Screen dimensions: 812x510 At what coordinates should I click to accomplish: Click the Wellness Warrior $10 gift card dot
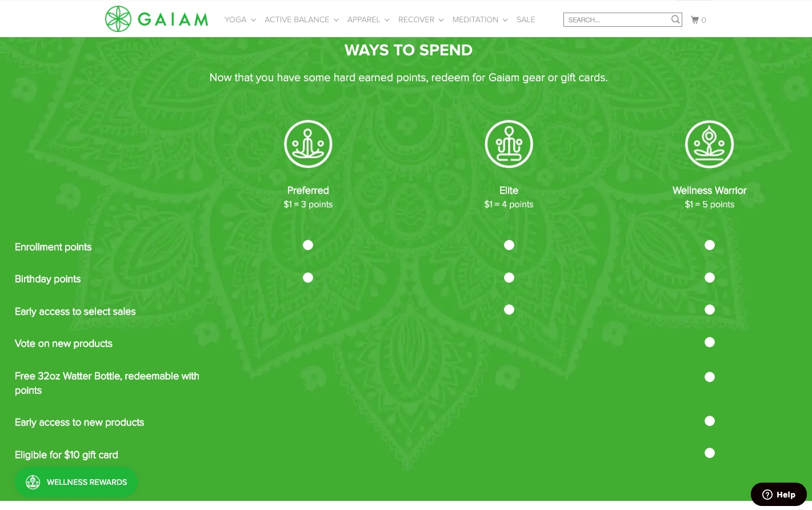(x=710, y=453)
